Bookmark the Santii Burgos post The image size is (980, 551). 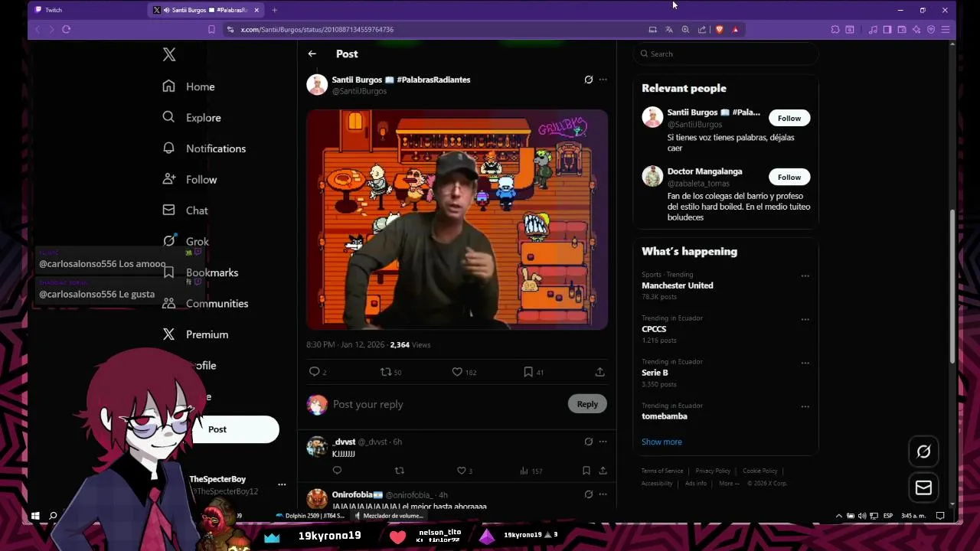pos(528,372)
